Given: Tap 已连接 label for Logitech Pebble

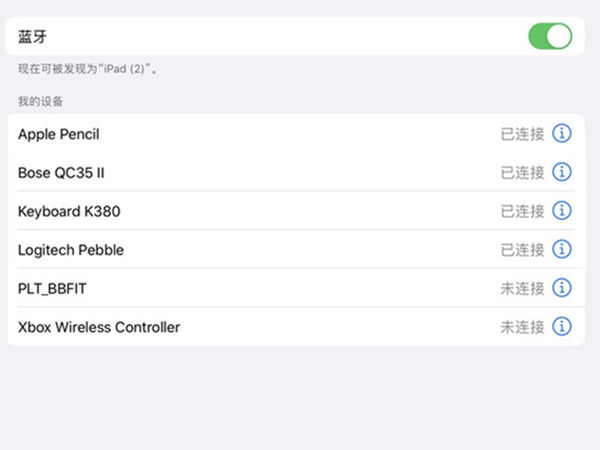Looking at the screenshot, I should click(x=522, y=249).
